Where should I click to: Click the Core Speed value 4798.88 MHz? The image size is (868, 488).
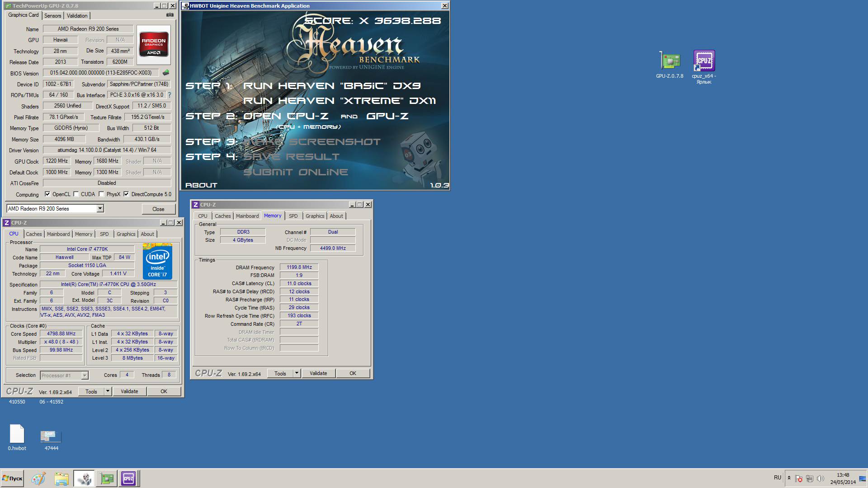pos(61,333)
